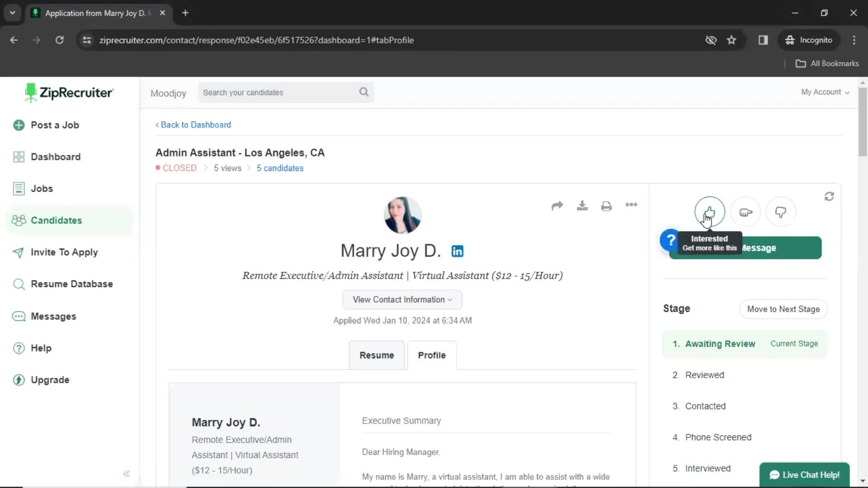Print the candidate application

click(x=606, y=206)
